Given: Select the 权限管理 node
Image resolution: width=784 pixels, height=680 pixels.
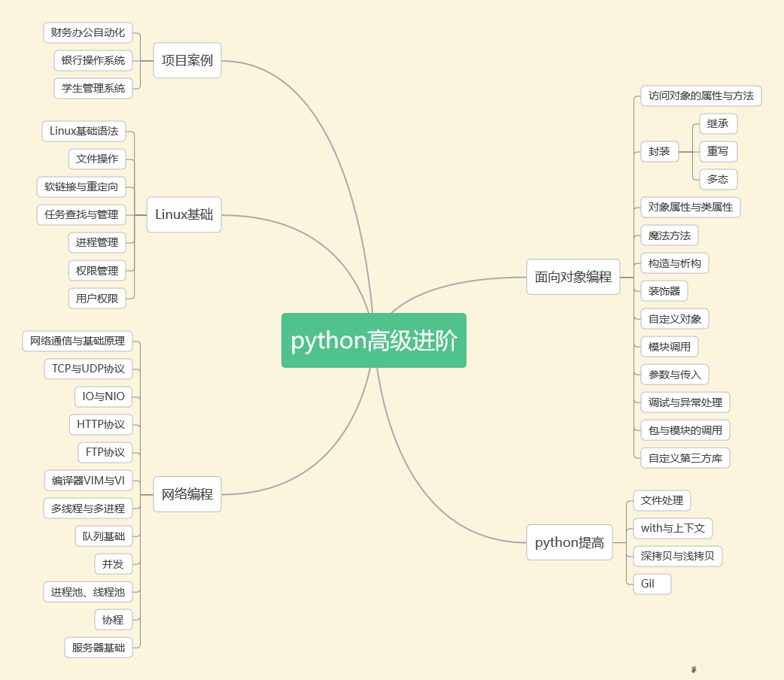Looking at the screenshot, I should point(97,271).
